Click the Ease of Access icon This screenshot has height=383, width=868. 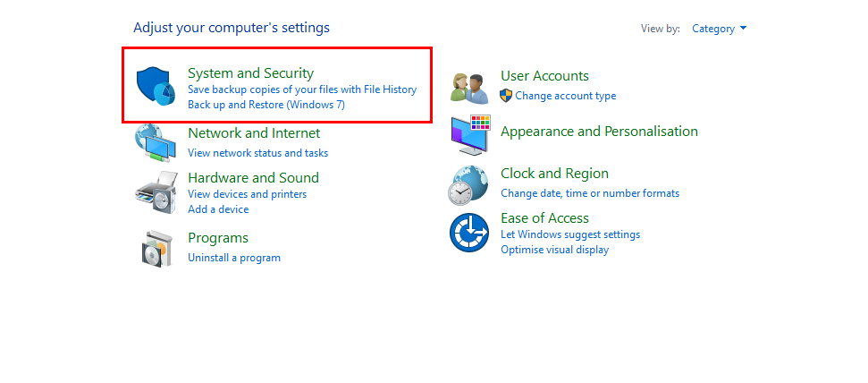[x=469, y=234]
